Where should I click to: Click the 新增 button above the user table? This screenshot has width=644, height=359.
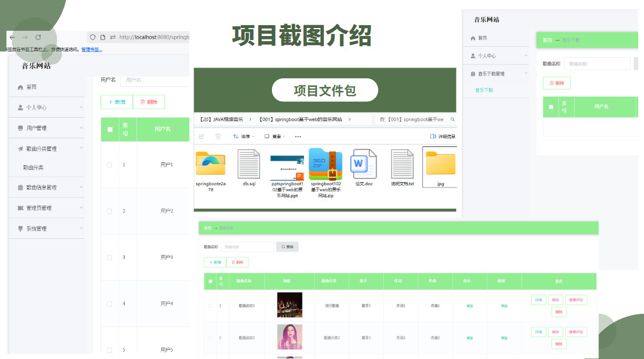coord(117,102)
